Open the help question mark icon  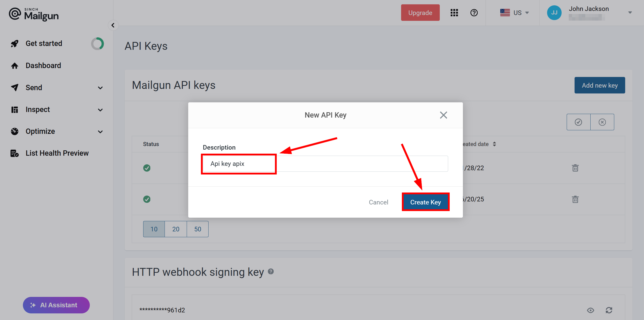pyautogui.click(x=474, y=13)
